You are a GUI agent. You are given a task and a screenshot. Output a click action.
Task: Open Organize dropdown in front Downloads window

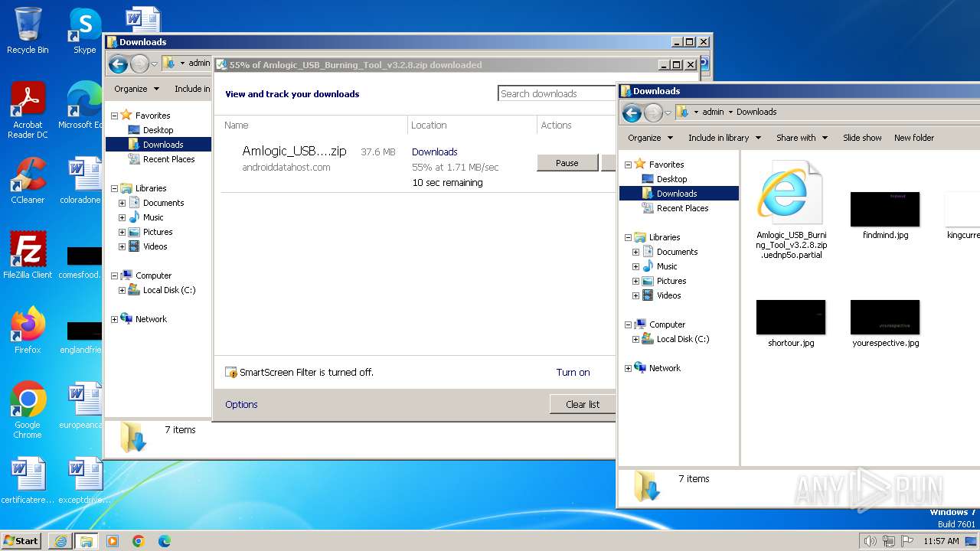pyautogui.click(x=650, y=138)
